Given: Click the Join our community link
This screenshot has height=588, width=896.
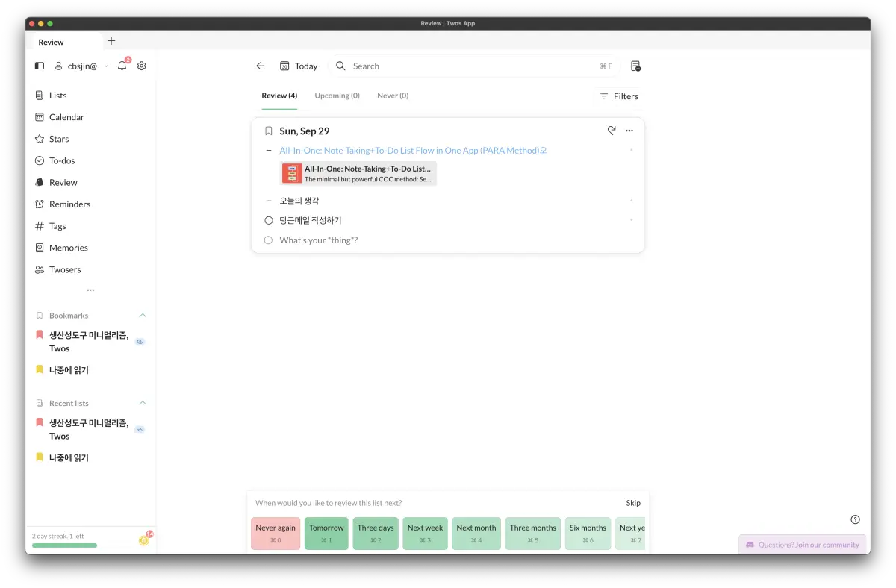Looking at the screenshot, I should point(827,545).
